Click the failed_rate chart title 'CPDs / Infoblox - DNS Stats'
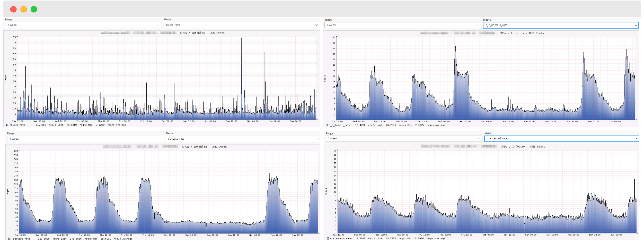Viewport: 644px width, 244px height. (202, 33)
